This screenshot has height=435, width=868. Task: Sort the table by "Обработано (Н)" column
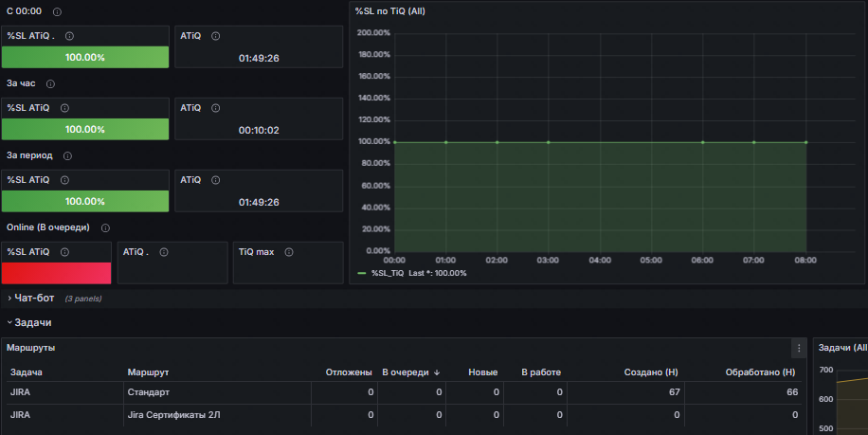pyautogui.click(x=760, y=372)
